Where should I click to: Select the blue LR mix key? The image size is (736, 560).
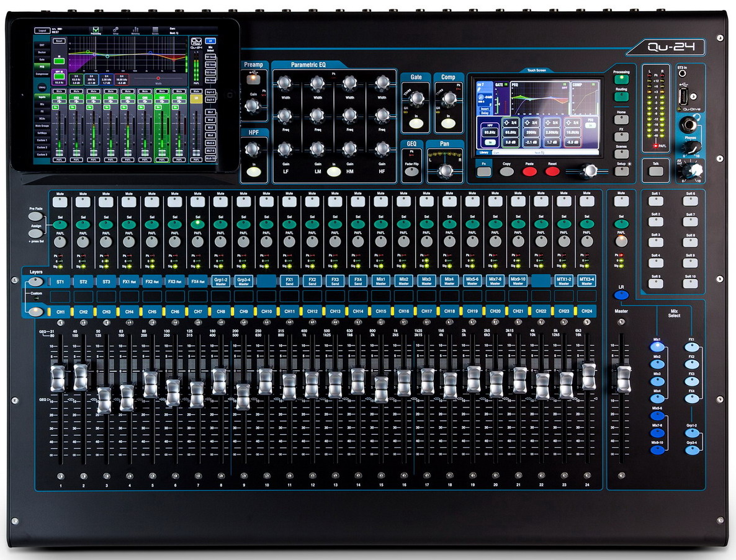pos(621,295)
